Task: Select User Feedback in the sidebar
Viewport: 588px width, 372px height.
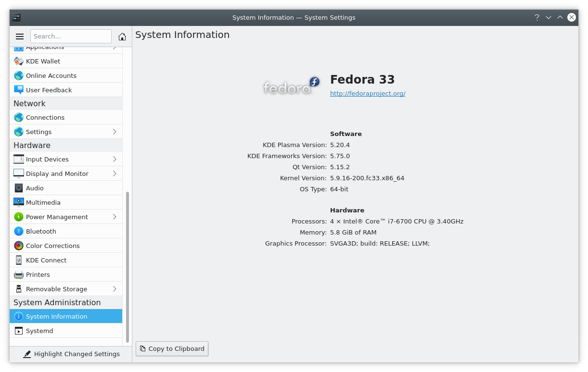Action: tap(66, 90)
